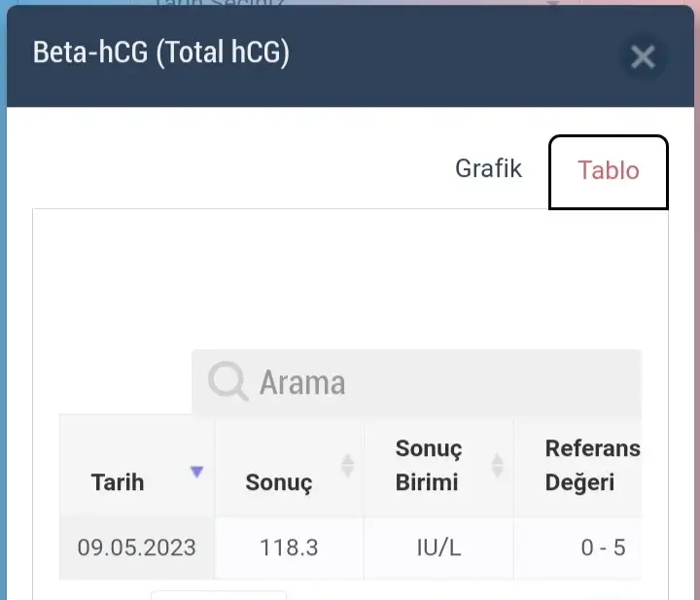Screen dimensions: 700x600
Task: Sort by the Tarih column header
Action: click(118, 482)
